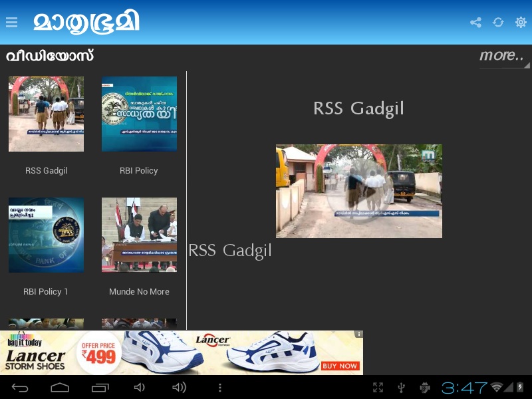Play the RSS Gadgil video preview
The width and height of the screenshot is (532, 399).
(359, 191)
